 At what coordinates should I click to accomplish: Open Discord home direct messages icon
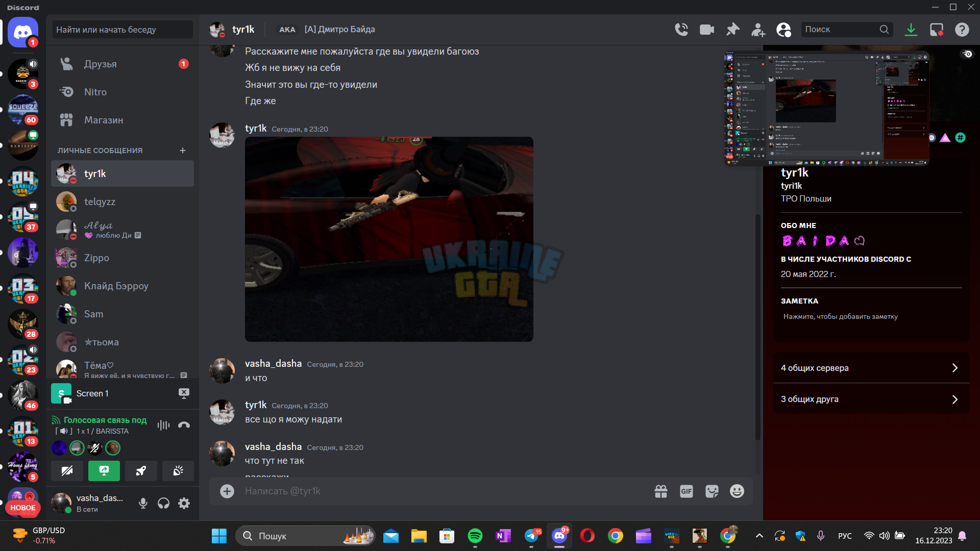(x=23, y=32)
